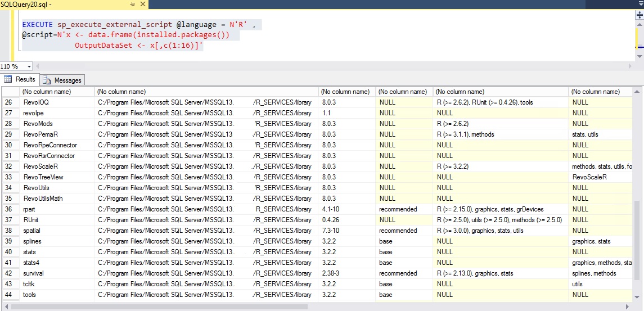
Task: Click the Messages tab icon
Action: tap(46, 80)
